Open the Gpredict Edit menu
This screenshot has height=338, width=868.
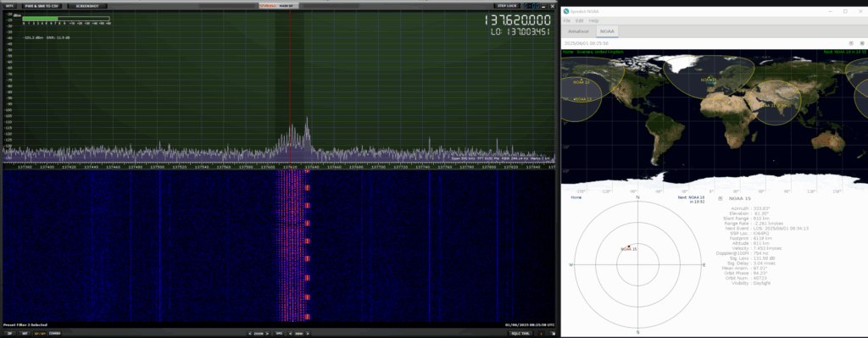click(x=580, y=20)
